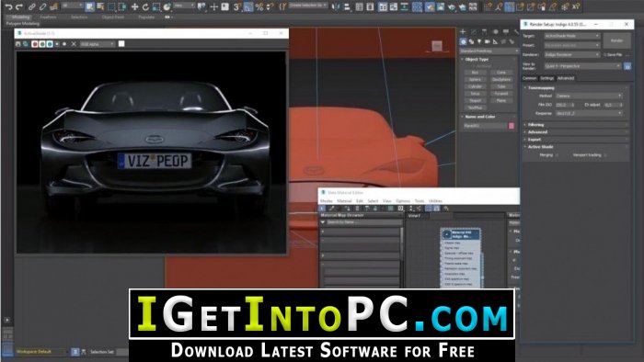Enable the Save File checkbox
This screenshot has width=644, height=362.
(x=605, y=54)
